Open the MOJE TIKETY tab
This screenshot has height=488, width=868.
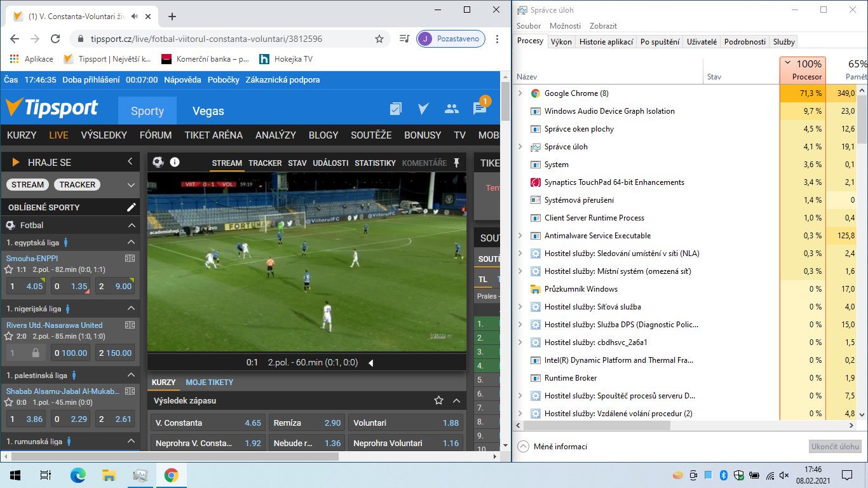click(x=209, y=383)
